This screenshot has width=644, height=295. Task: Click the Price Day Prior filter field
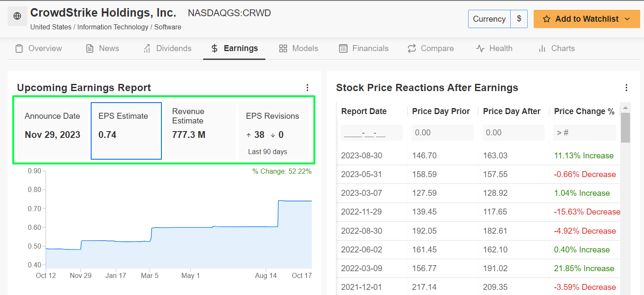443,133
